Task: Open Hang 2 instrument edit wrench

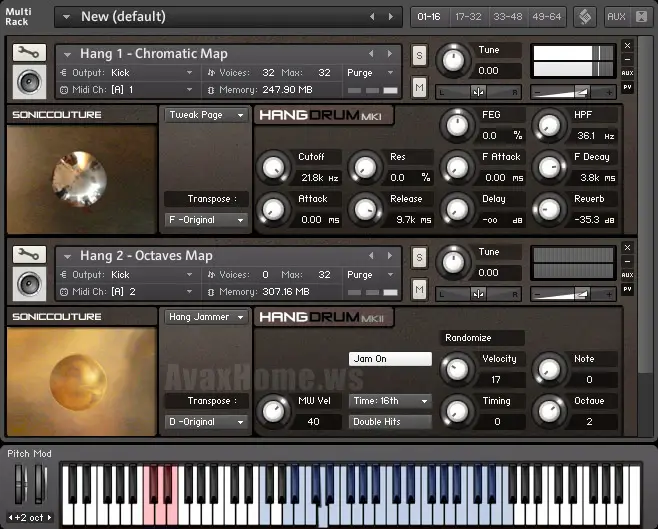Action: pyautogui.click(x=29, y=254)
